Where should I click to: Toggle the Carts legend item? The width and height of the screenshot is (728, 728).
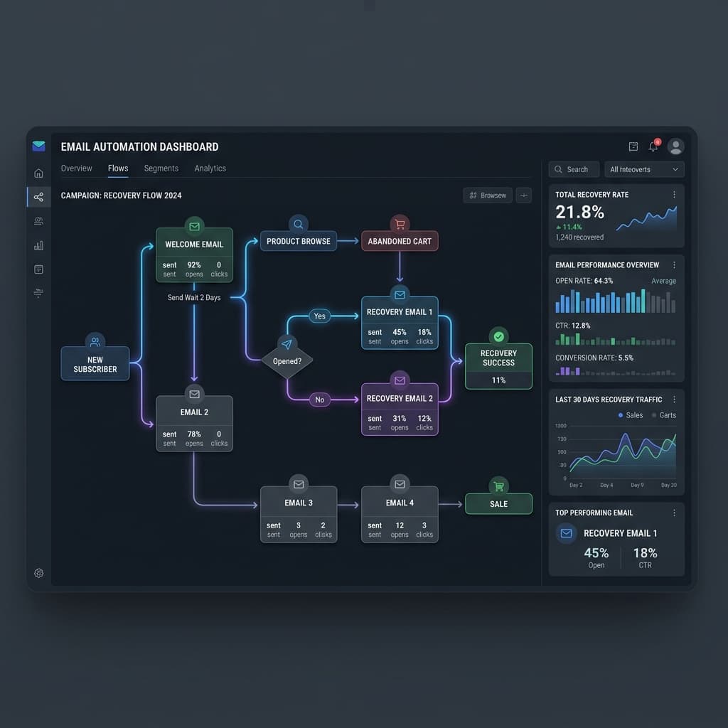(664, 415)
